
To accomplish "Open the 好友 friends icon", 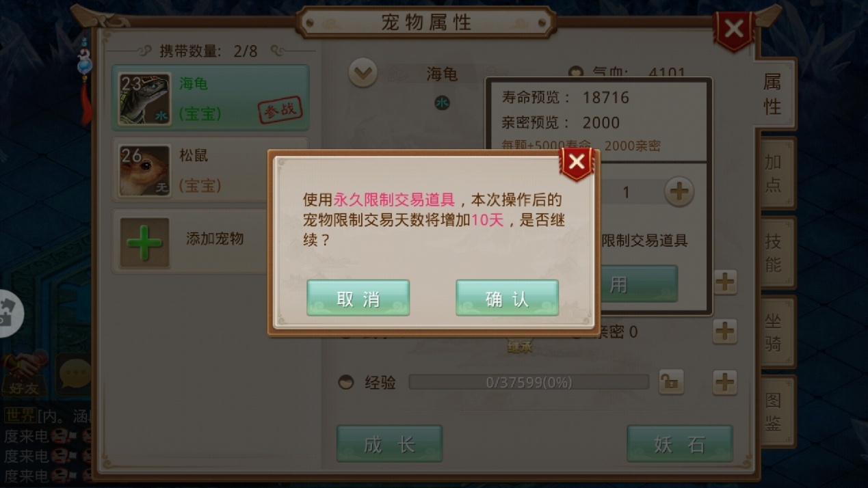I will (24, 374).
